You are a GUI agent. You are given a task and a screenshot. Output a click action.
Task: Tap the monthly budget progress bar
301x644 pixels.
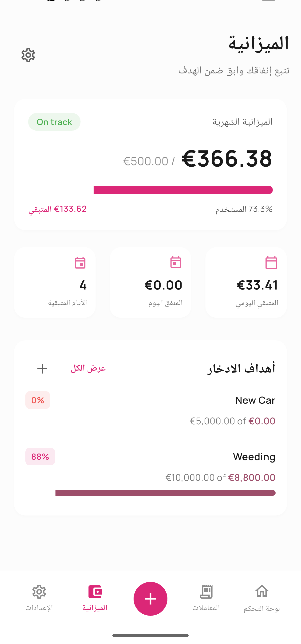183,190
